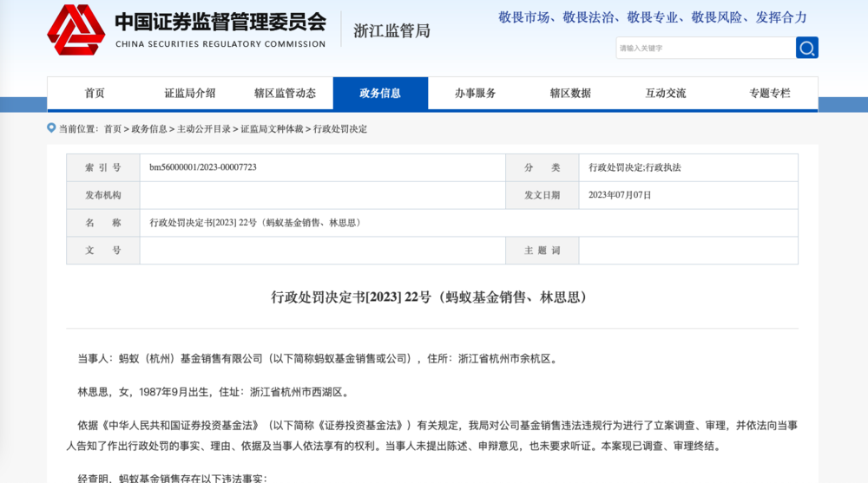Image resolution: width=868 pixels, height=483 pixels.
Task: Click index number bm56000001/2023-00007723
Action: coord(202,167)
